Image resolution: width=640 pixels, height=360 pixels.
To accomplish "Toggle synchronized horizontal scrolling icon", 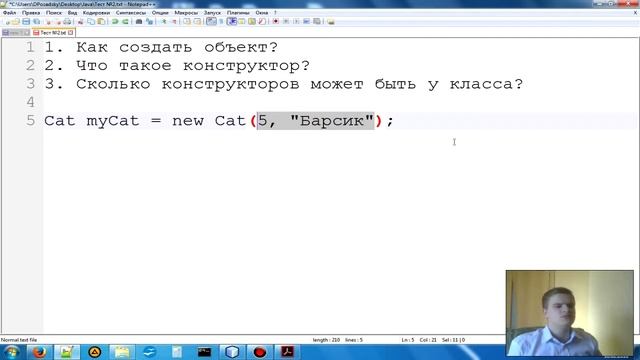I will pyautogui.click(x=198, y=21).
